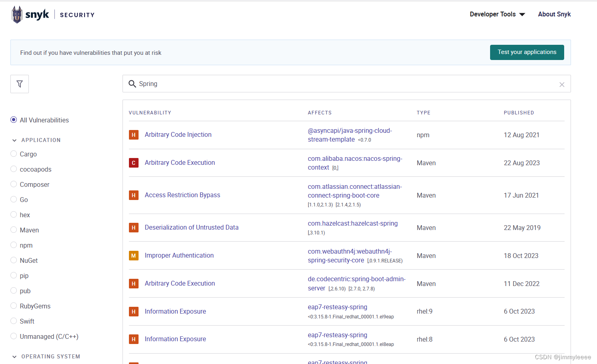
Task: Select the Swift filter option
Action: pos(14,321)
